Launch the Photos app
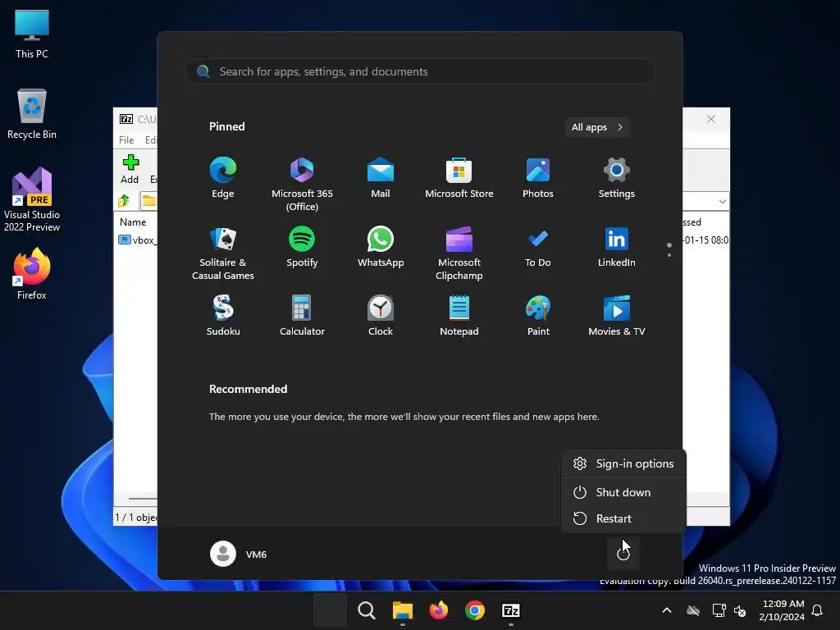This screenshot has width=840, height=630. click(538, 178)
